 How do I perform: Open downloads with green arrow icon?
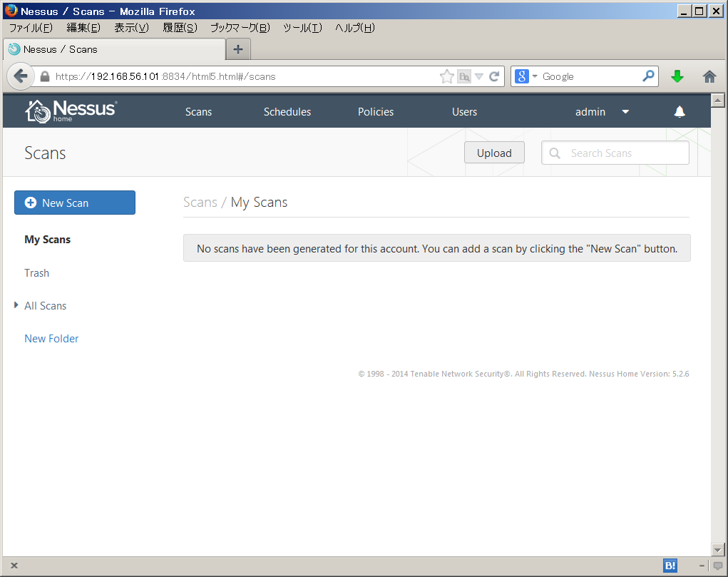point(677,76)
